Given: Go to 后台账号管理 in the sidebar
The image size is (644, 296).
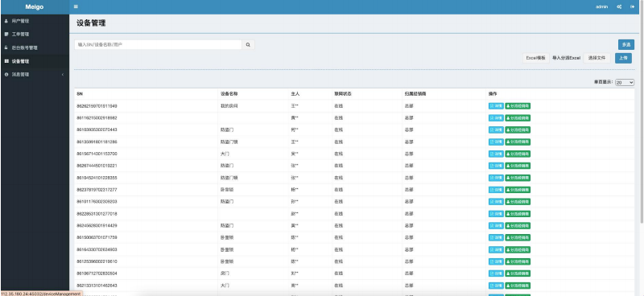Looking at the screenshot, I should [35, 47].
